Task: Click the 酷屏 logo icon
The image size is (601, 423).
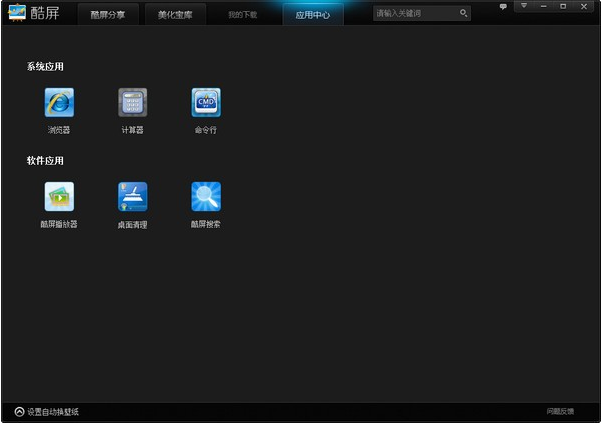Action: (17, 13)
